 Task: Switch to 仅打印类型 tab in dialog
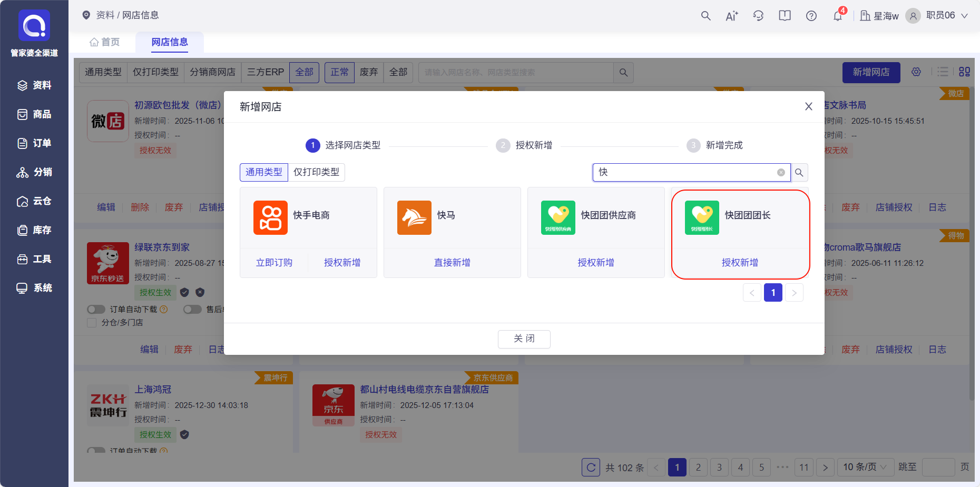point(316,172)
